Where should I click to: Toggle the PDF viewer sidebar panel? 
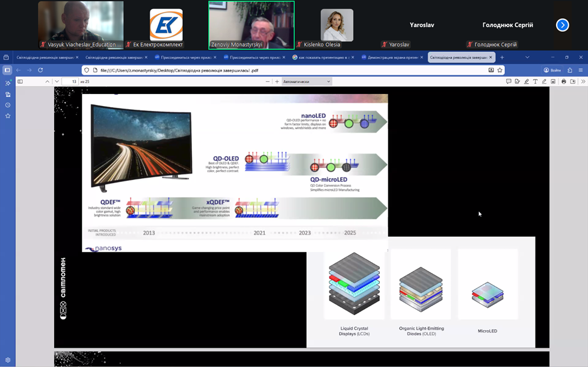20,81
